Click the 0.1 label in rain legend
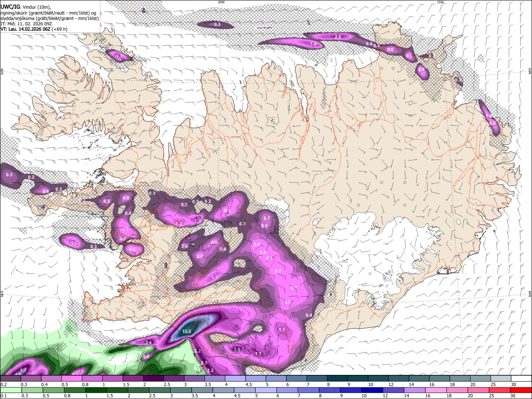This screenshot has width=532, height=399. (x=3, y=396)
